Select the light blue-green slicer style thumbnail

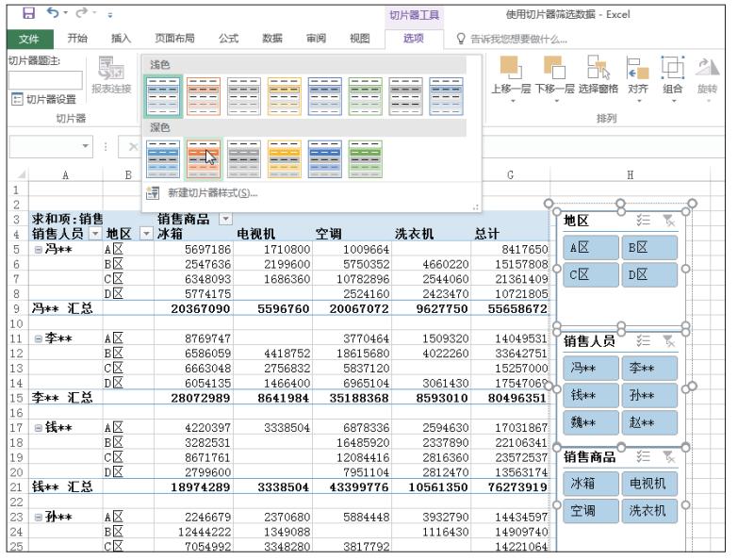coord(163,96)
